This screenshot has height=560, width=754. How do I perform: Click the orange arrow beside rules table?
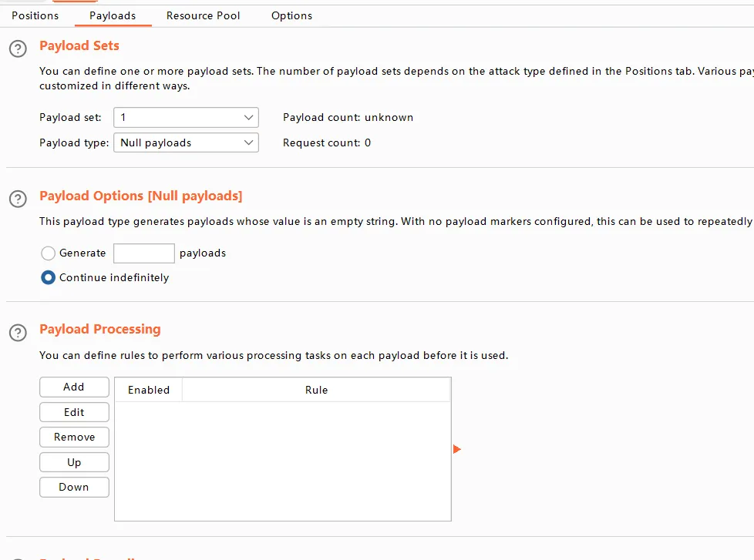tap(456, 449)
